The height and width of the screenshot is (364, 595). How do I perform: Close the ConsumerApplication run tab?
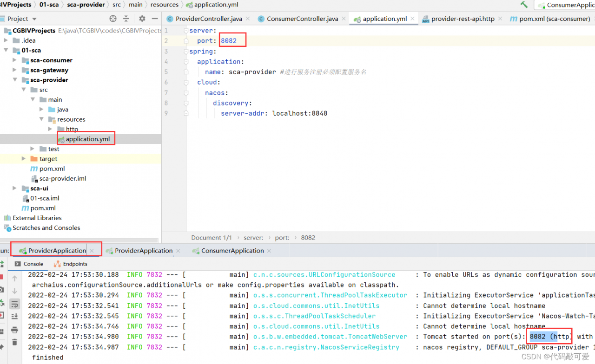[269, 251]
